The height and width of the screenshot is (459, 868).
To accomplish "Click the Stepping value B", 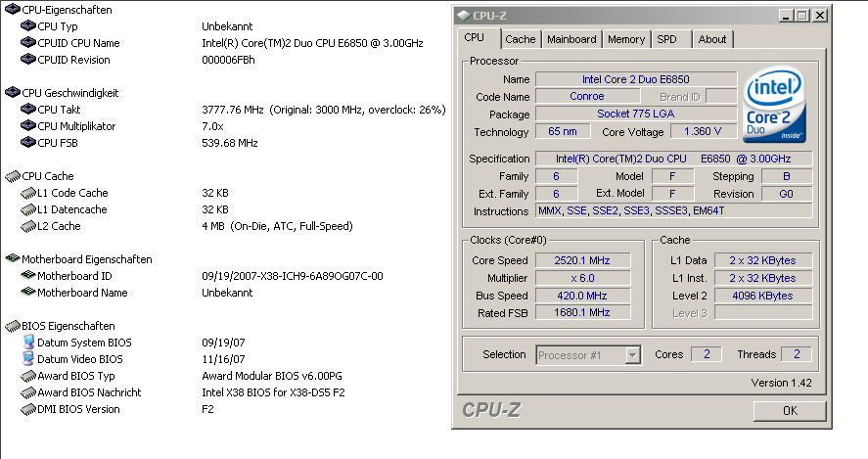I will coord(787,176).
